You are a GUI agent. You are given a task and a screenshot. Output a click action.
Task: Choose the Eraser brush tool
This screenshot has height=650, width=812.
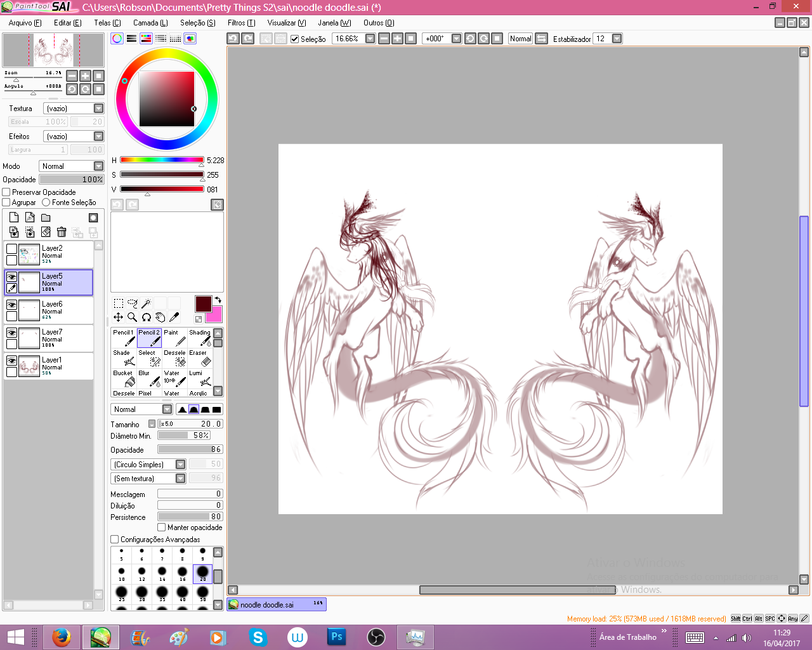200,358
